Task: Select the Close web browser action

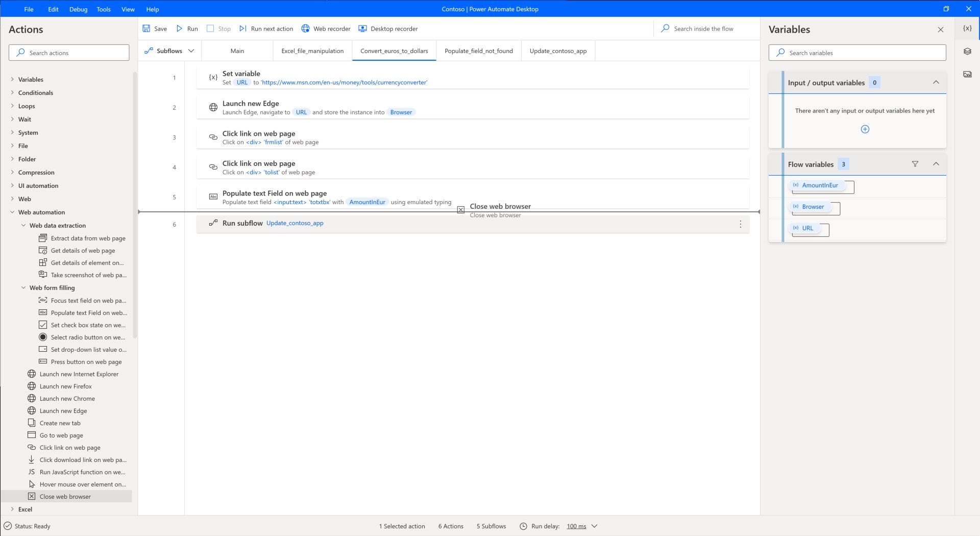Action: click(65, 496)
